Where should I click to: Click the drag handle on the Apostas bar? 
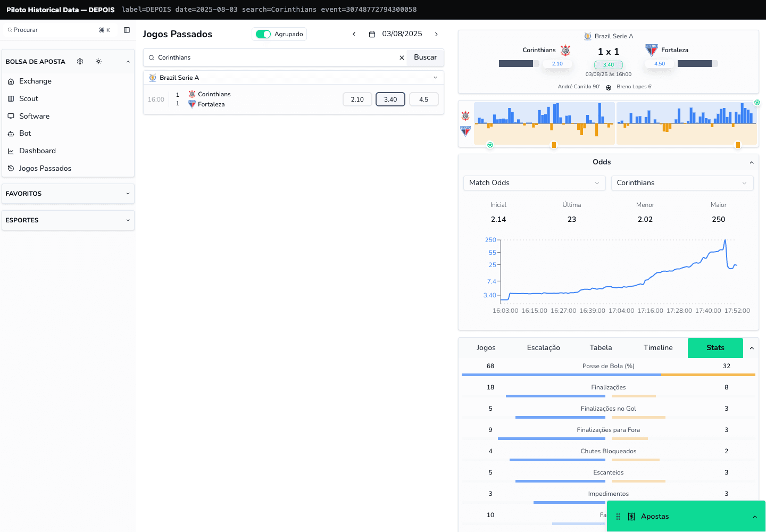(618, 517)
